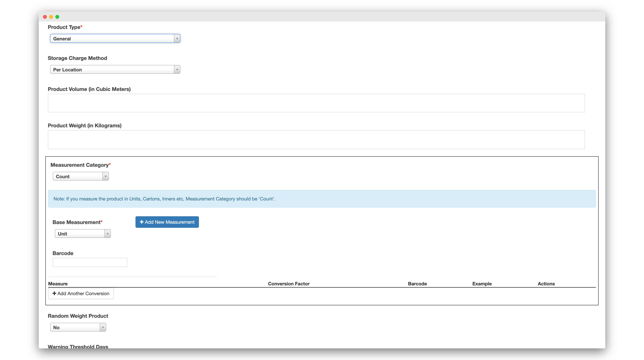Click the Per Location dropdown arrow
The width and height of the screenshot is (644, 360).
tap(177, 69)
